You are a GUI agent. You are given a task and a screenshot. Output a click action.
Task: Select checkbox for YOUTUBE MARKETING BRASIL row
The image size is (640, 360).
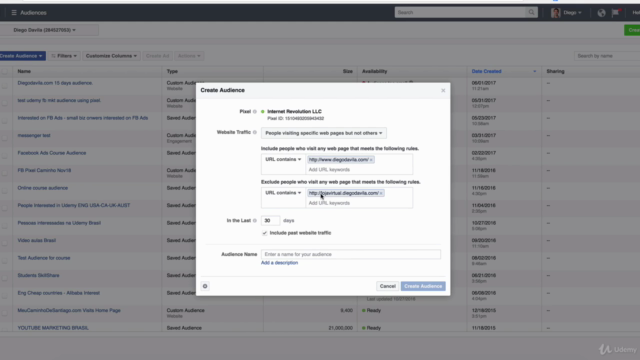pos(4,328)
